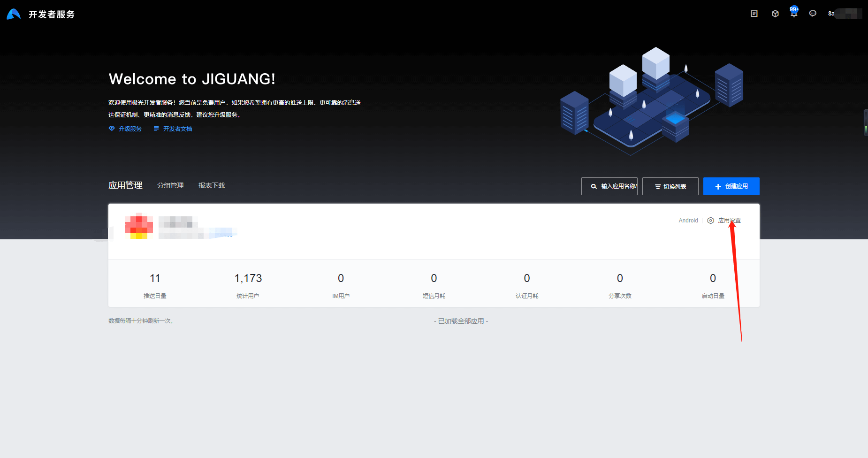This screenshot has height=458, width=868.
Task: Switch to the 报表下载 tab
Action: click(x=212, y=185)
